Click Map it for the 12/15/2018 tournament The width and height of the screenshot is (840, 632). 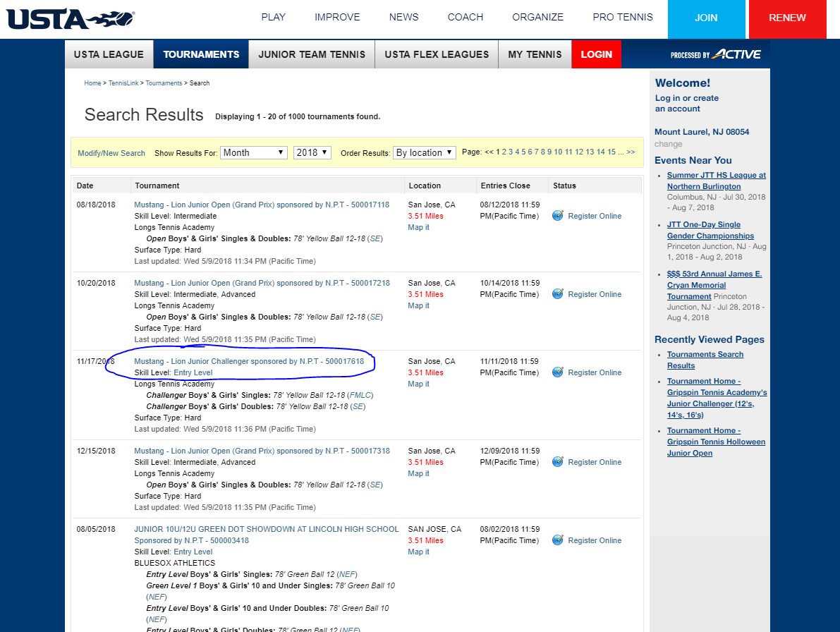tap(418, 473)
